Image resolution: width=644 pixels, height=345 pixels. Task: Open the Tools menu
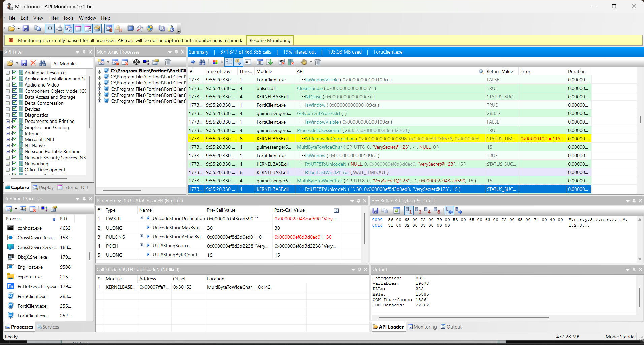pos(68,18)
